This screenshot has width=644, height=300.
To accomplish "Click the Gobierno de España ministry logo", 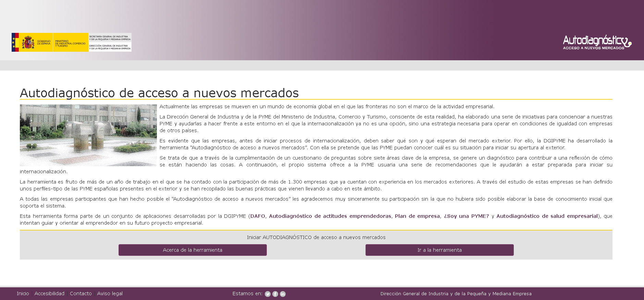I will (72, 42).
